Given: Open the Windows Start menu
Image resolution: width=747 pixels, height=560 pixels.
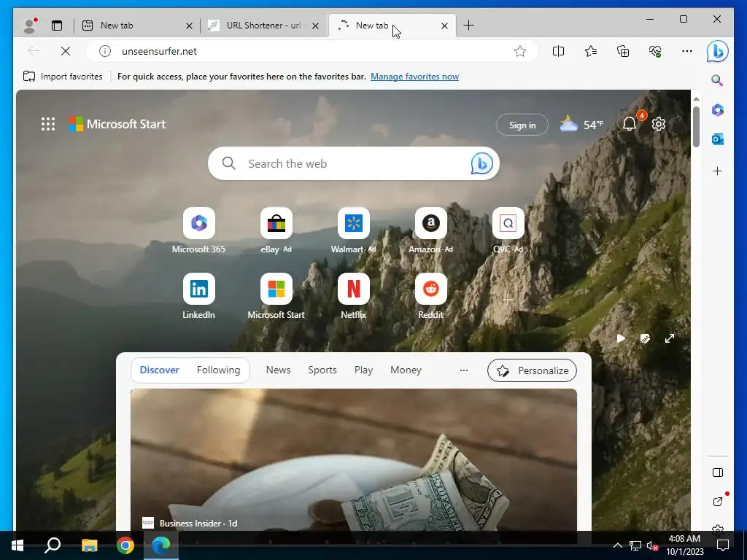Looking at the screenshot, I should [x=18, y=545].
